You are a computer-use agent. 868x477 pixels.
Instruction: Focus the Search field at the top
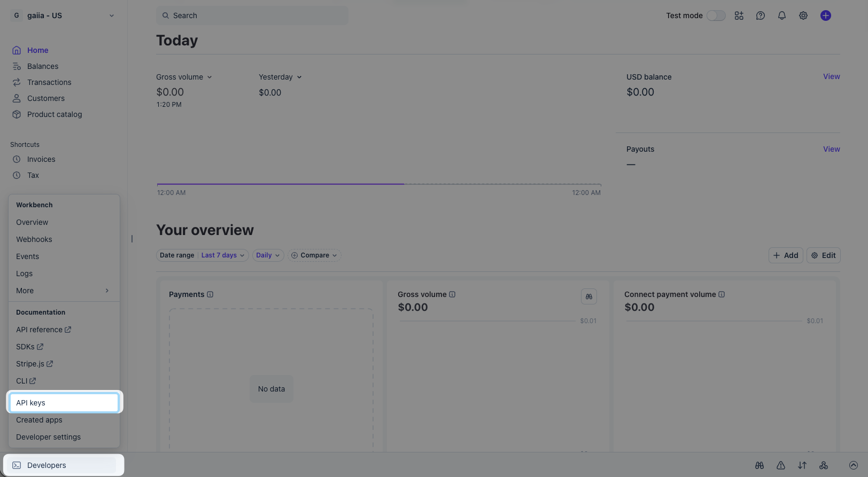(252, 15)
